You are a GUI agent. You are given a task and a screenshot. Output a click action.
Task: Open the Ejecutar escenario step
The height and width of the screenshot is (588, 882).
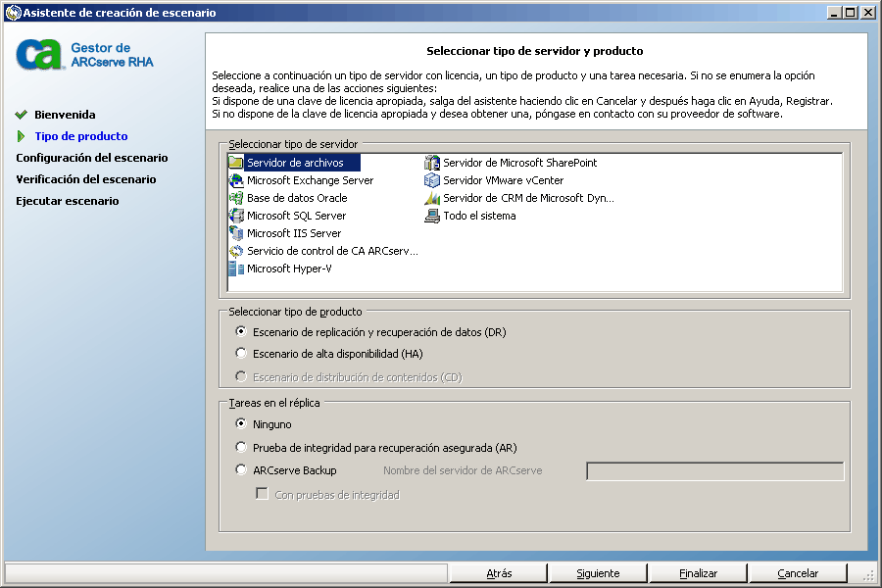tap(68, 201)
